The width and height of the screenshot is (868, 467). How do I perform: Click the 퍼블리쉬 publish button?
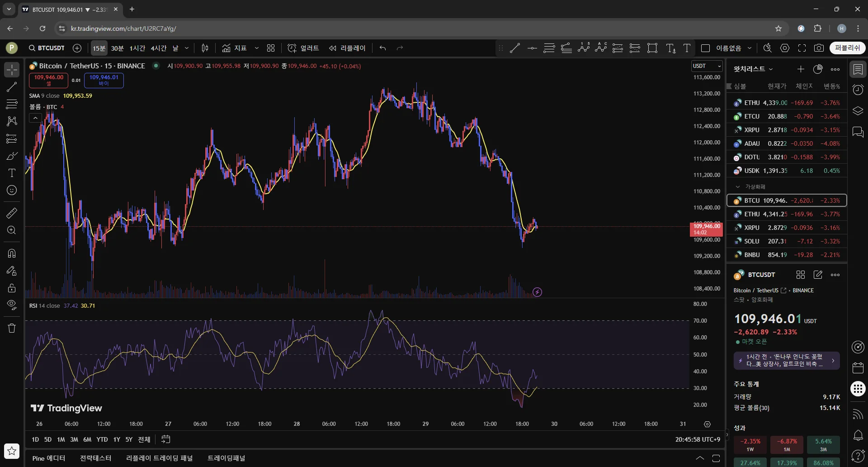tap(847, 48)
